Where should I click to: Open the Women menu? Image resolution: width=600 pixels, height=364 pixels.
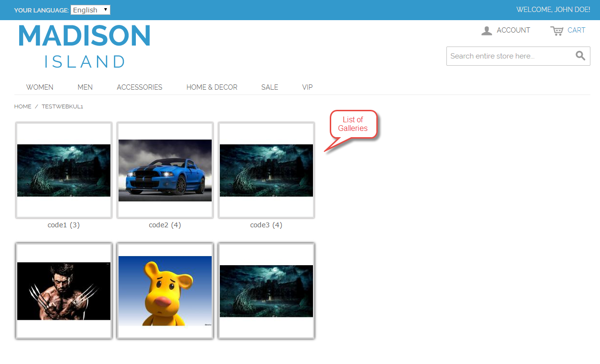pyautogui.click(x=40, y=87)
